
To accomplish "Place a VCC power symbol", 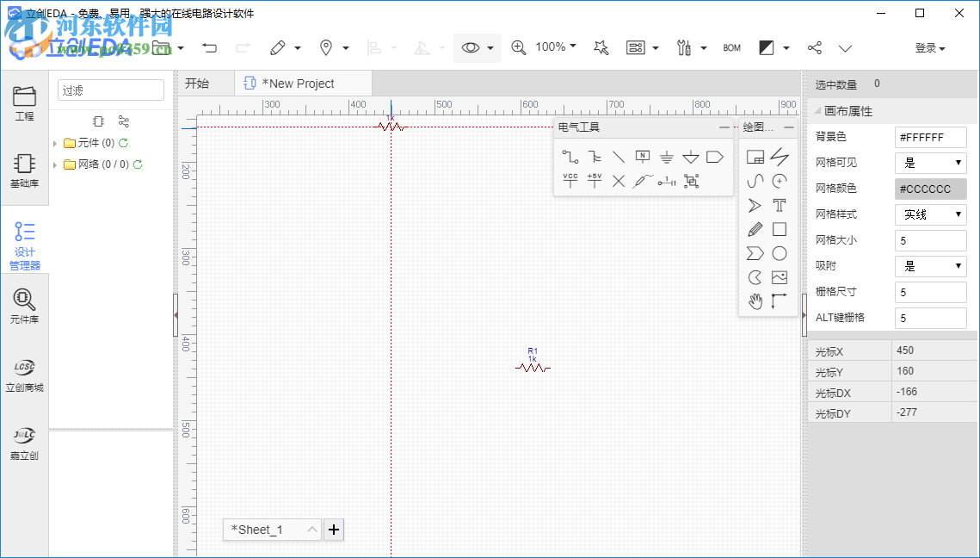I will point(570,180).
